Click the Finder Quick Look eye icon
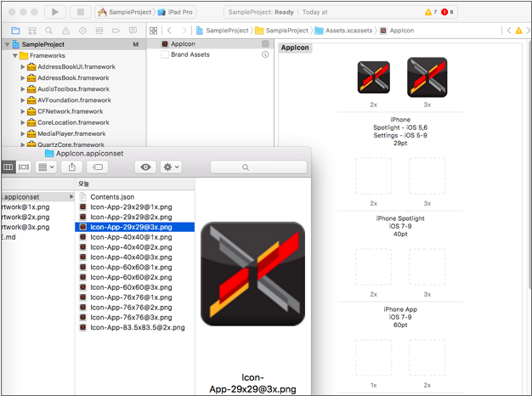 146,167
